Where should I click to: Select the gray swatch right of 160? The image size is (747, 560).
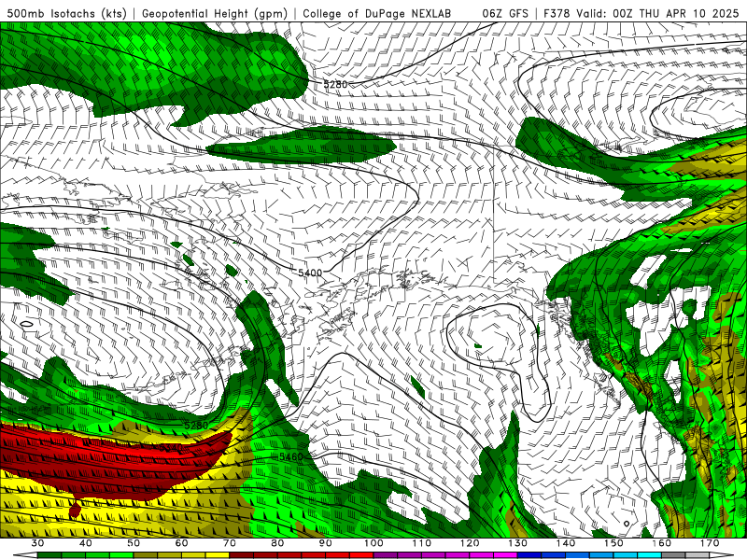pos(673,555)
